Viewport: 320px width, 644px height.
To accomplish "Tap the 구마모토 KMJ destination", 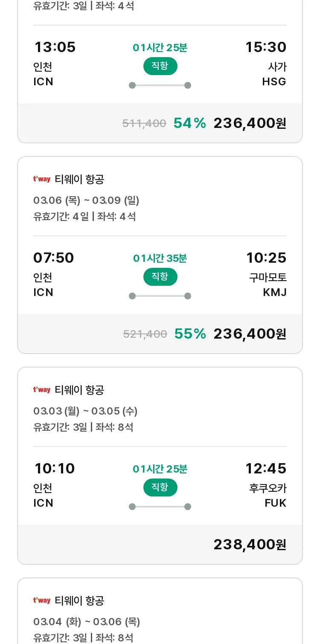I will 268,285.
